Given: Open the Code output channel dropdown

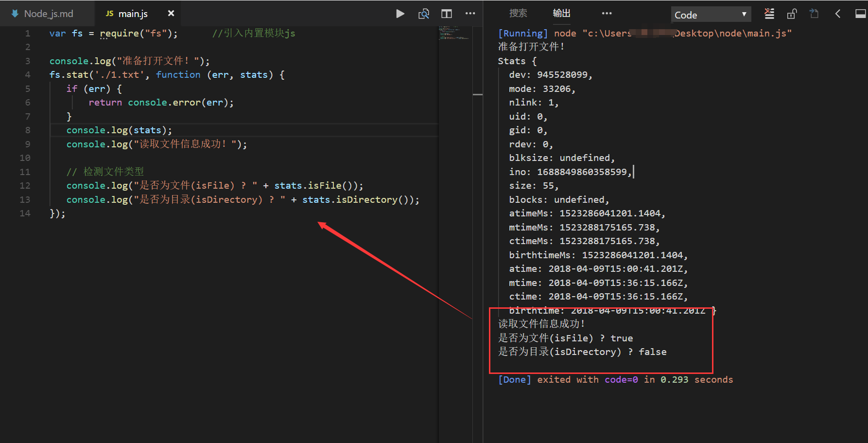Looking at the screenshot, I should tap(710, 15).
